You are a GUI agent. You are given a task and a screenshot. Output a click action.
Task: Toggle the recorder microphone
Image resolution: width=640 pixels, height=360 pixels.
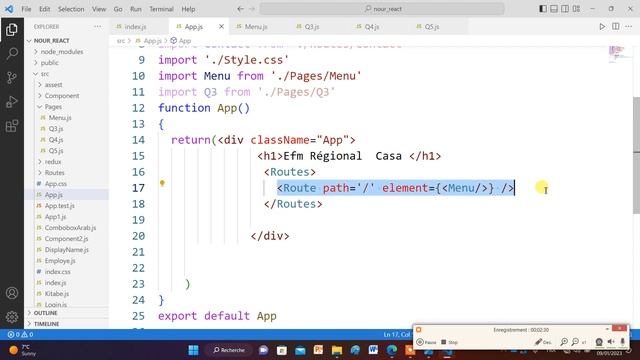[x=622, y=342]
